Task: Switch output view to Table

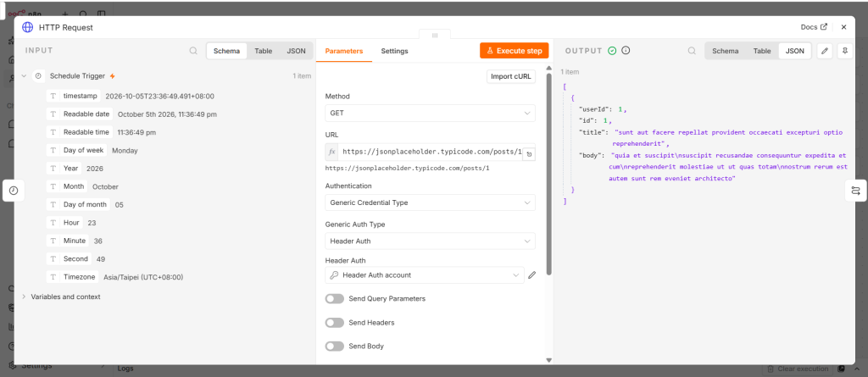Action: pos(762,51)
